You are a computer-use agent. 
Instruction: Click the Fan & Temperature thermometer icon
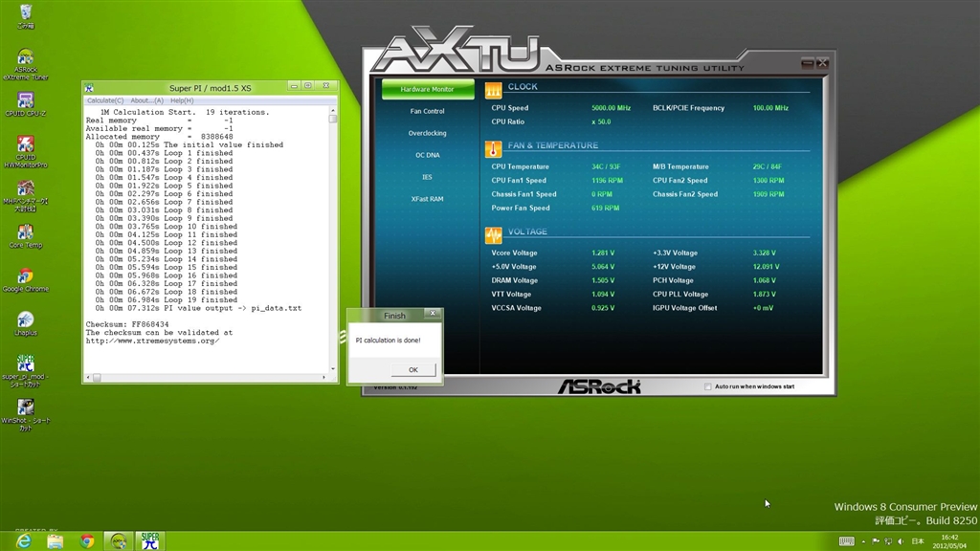point(493,149)
